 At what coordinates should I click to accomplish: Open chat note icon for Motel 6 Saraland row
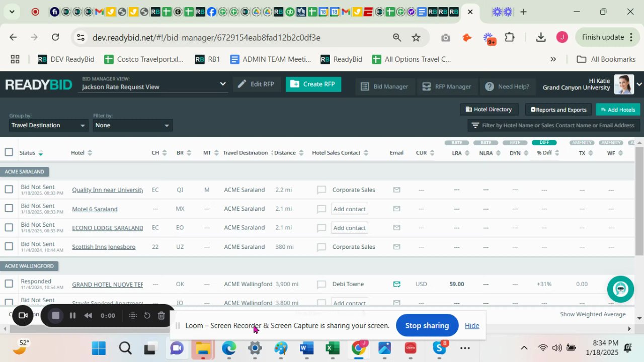(321, 209)
